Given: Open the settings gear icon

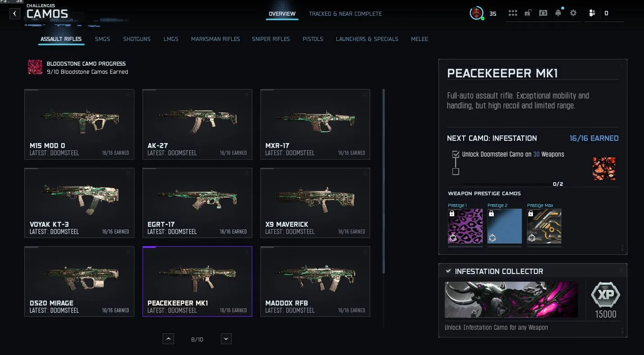Looking at the screenshot, I should 573,13.
